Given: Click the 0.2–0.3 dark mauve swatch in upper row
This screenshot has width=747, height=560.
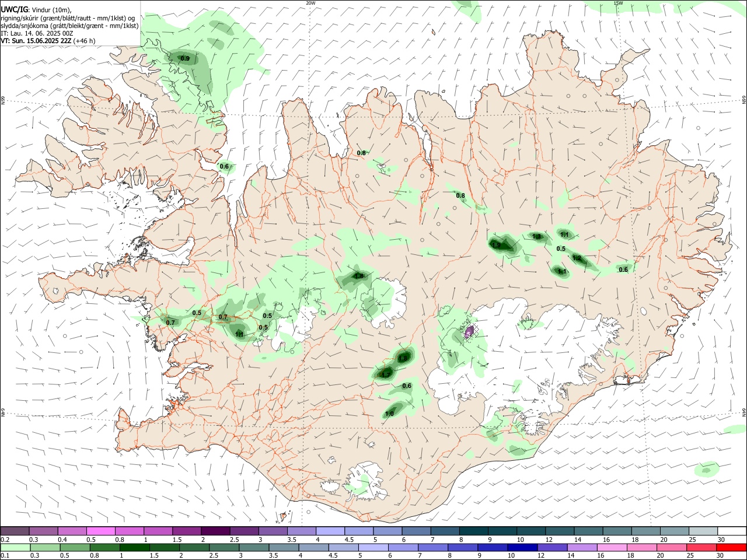Looking at the screenshot, I should (15, 531).
